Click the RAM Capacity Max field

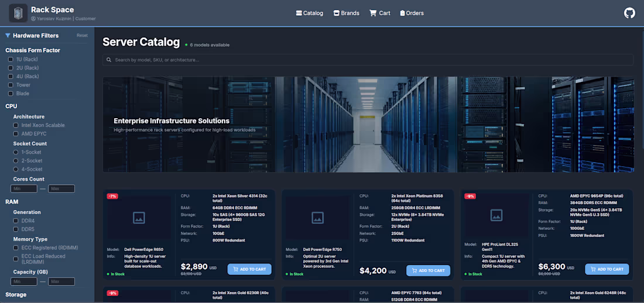pyautogui.click(x=61, y=282)
